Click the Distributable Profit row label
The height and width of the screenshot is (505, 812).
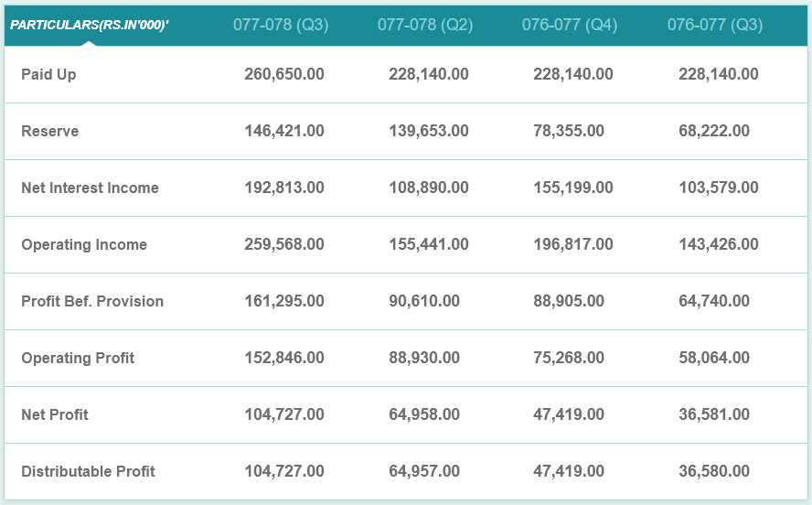tap(88, 471)
